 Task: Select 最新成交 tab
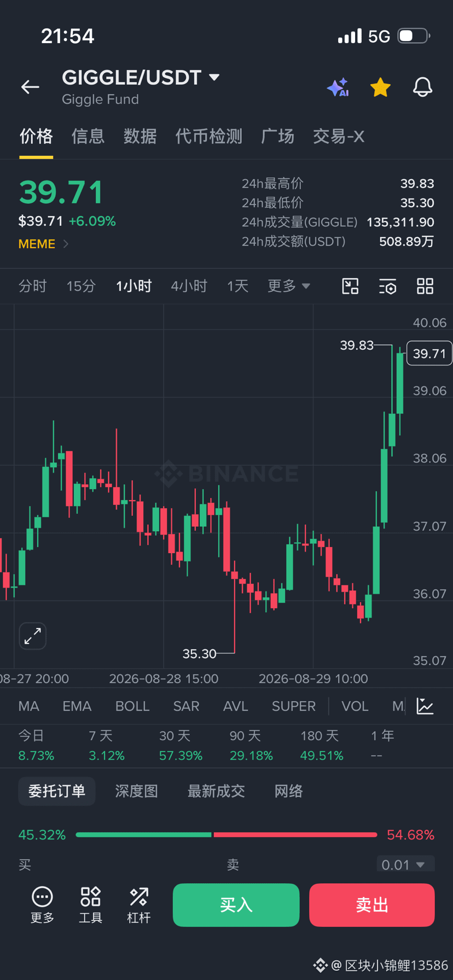[x=216, y=791]
